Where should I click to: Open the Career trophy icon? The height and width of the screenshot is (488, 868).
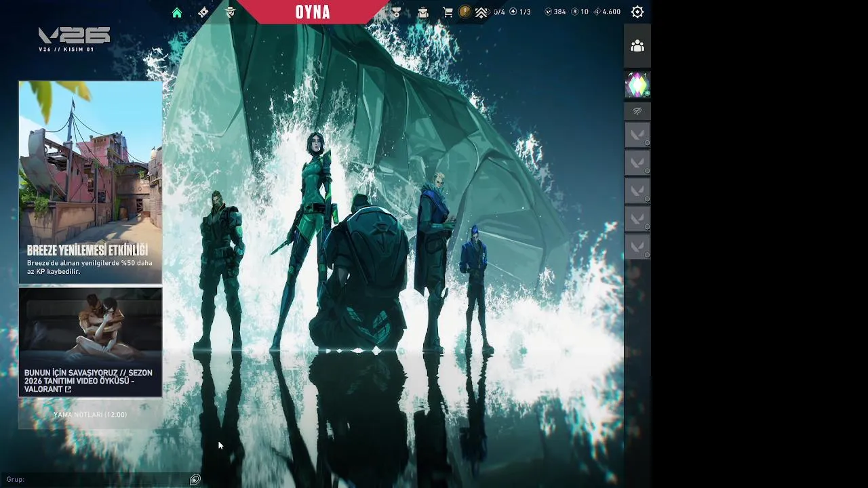coord(396,12)
